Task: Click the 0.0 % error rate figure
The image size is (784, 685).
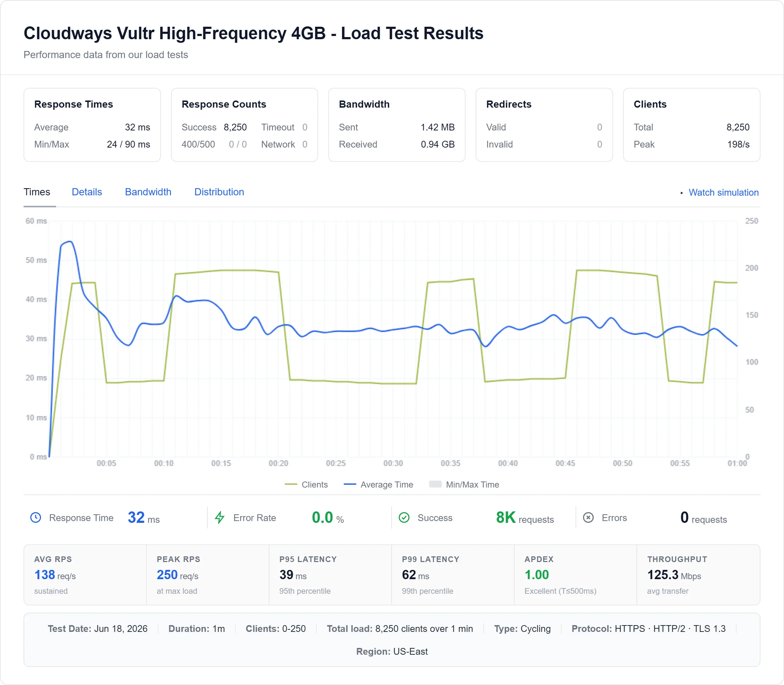Action: 328,517
